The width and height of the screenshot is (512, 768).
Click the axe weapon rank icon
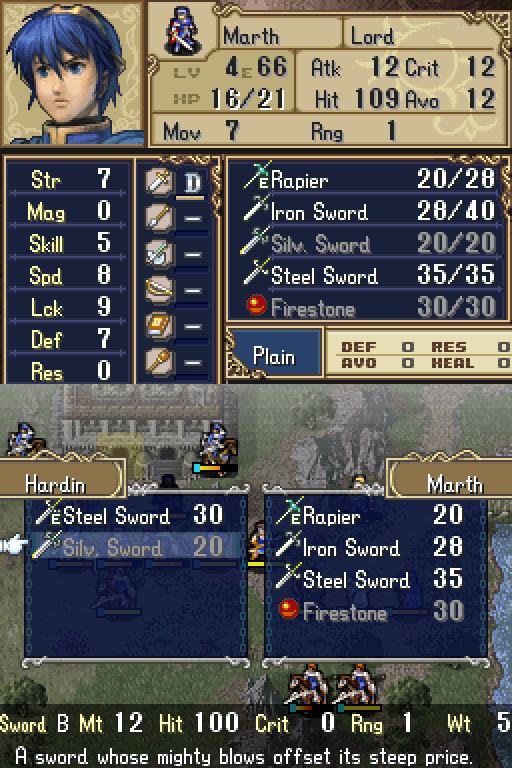click(159, 254)
